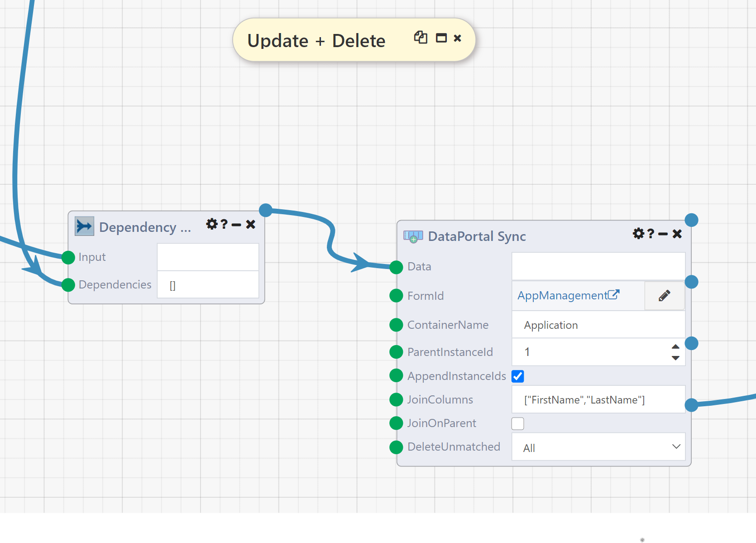
Task: Click the green Data input port
Action: point(396,267)
